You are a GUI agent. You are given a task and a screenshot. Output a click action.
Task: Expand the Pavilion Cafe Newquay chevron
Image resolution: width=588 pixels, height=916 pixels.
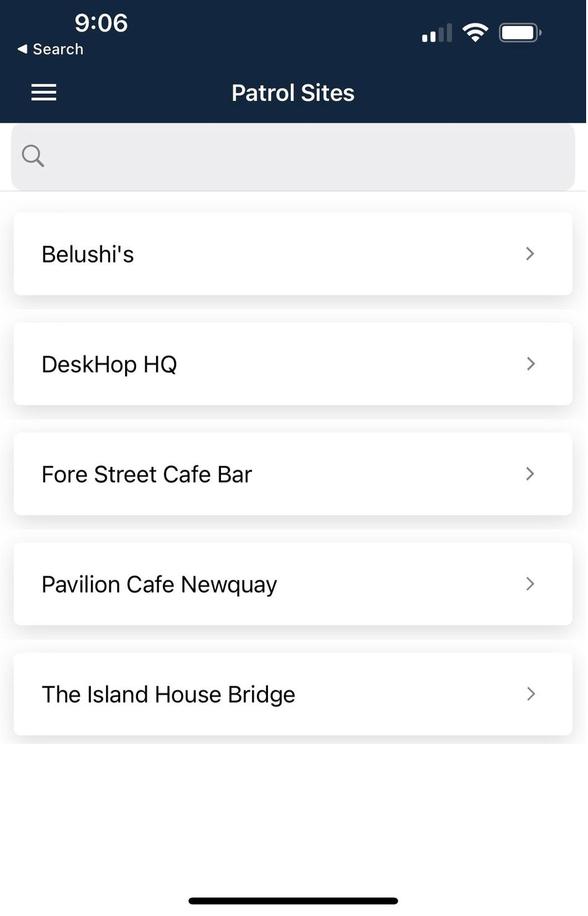click(530, 584)
